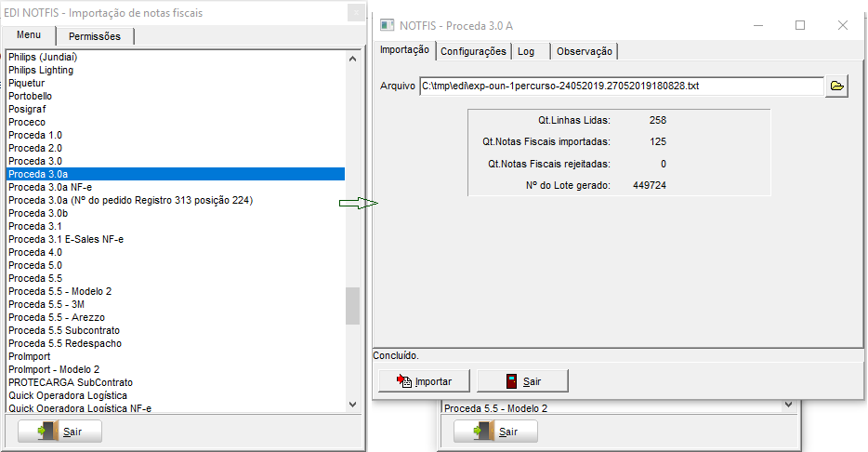Select Proceda 3.0 in the list
The image size is (868, 452).
(x=176, y=161)
